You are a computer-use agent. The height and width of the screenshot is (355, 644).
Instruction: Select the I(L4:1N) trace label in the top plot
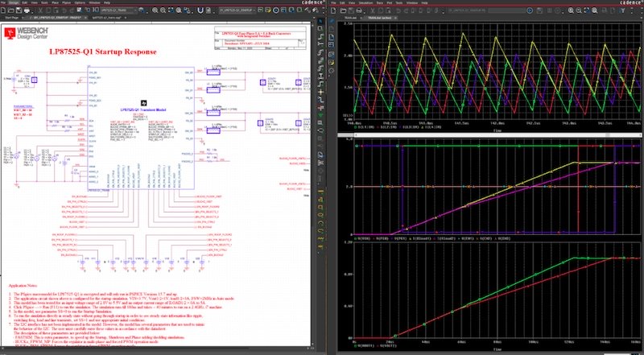[x=433, y=127]
